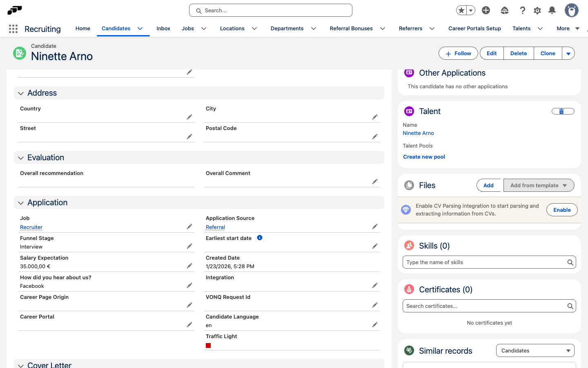
Task: Show the Earliest start date info icon
Action: [260, 238]
